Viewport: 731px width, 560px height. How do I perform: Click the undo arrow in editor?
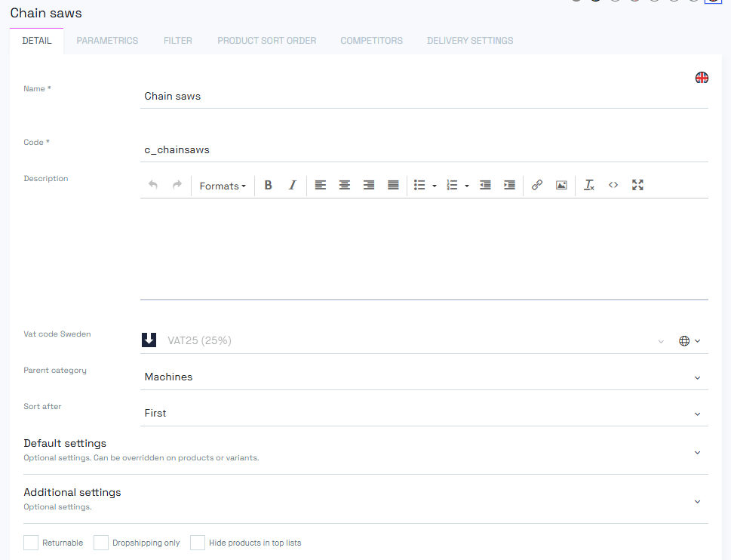153,186
